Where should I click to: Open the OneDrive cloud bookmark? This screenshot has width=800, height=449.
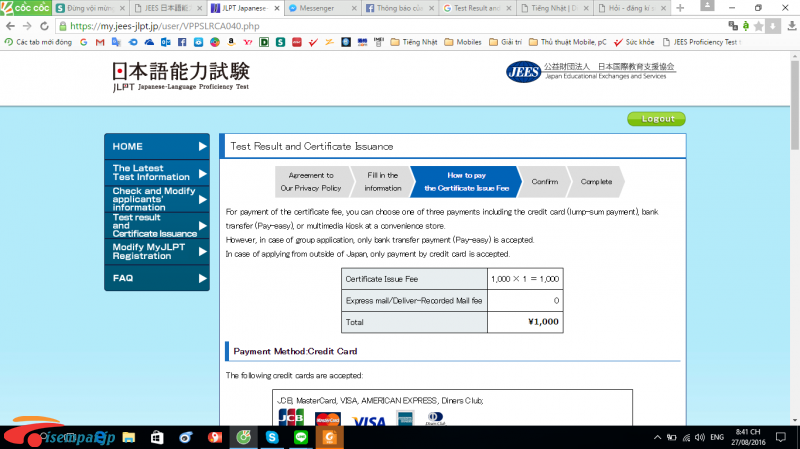(x=149, y=42)
